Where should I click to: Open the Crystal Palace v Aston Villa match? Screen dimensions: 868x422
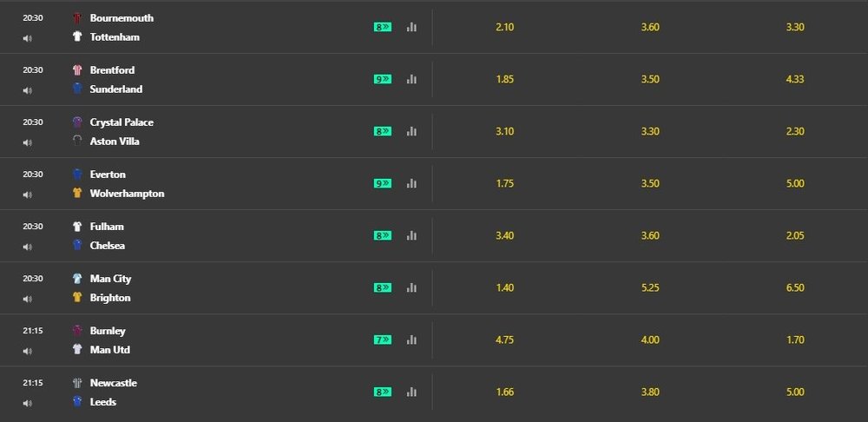122,131
